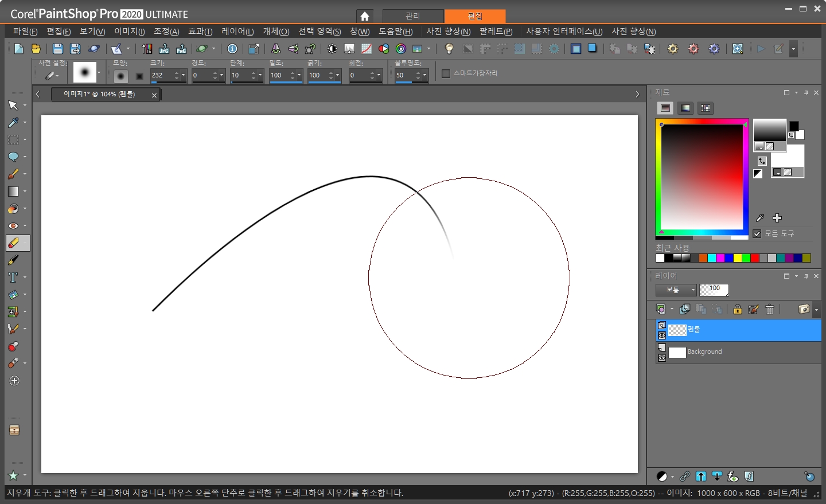
Task: Pick the yellow swatch in 최근 사용
Action: pyautogui.click(x=738, y=258)
